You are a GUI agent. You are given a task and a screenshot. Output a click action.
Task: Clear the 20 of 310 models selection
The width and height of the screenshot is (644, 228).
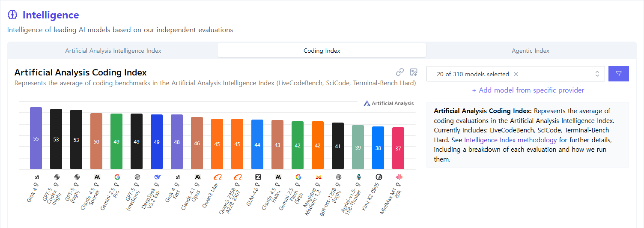[x=516, y=74]
